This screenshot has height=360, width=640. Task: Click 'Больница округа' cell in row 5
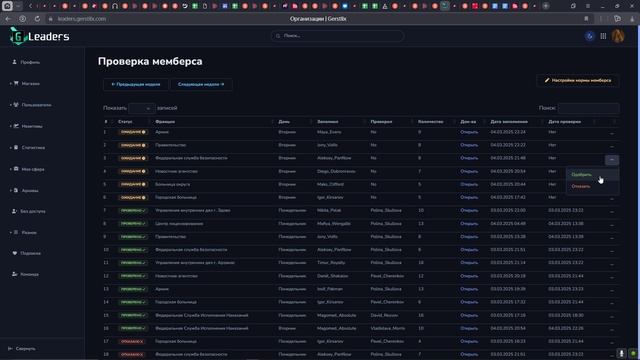pos(172,184)
